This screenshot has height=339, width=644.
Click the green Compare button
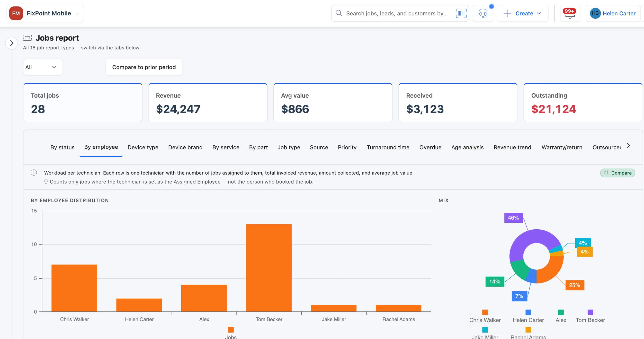618,173
